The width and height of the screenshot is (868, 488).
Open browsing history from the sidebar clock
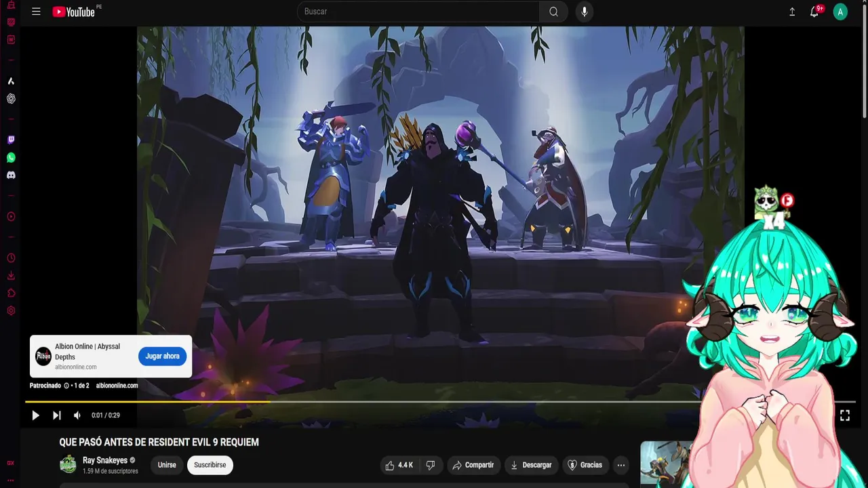[x=11, y=258]
